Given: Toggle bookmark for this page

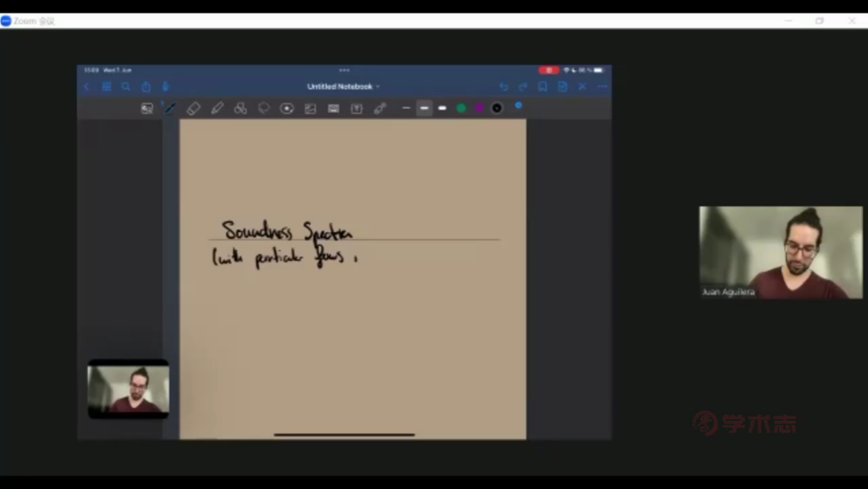Looking at the screenshot, I should tap(542, 87).
